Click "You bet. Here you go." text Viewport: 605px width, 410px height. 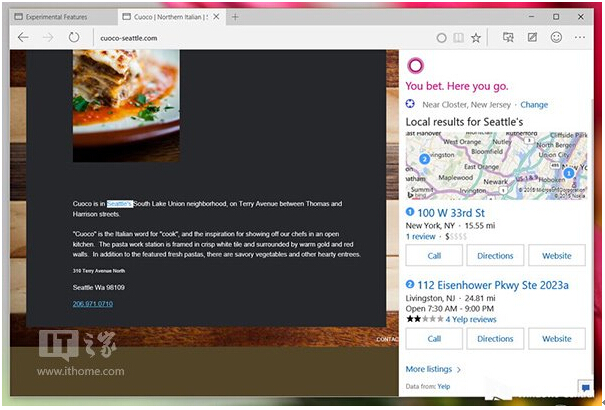(x=456, y=86)
